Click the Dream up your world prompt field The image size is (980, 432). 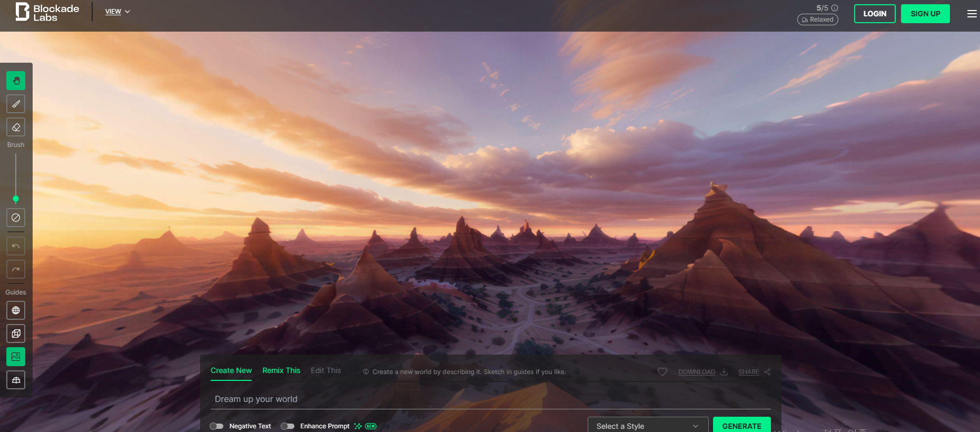491,399
